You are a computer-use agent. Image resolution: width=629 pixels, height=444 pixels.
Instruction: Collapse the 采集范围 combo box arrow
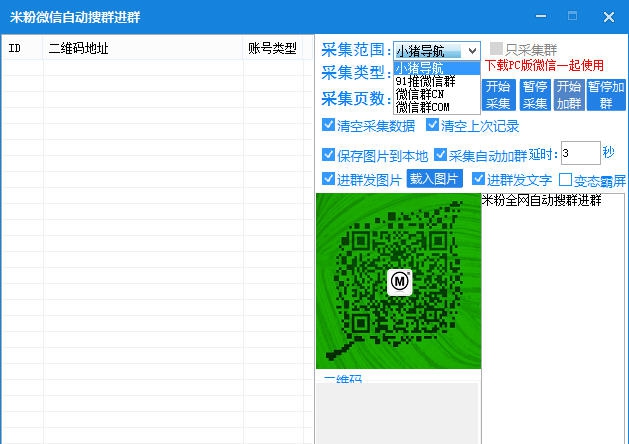472,51
